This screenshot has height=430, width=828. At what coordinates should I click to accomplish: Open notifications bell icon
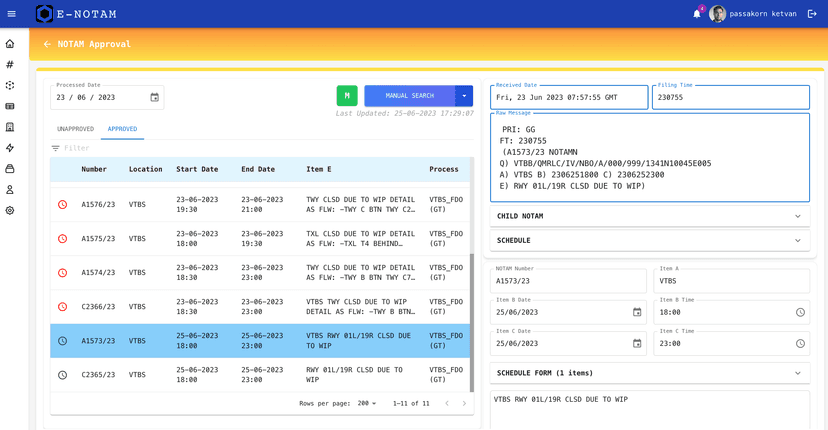(697, 14)
